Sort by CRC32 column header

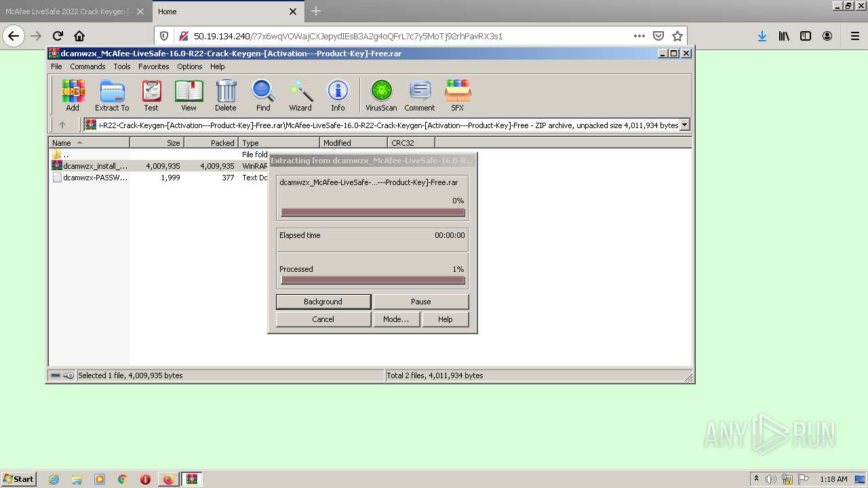coord(411,142)
